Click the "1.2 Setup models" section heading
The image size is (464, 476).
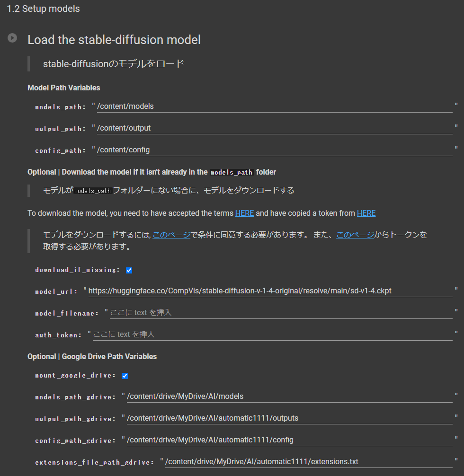[x=43, y=9]
